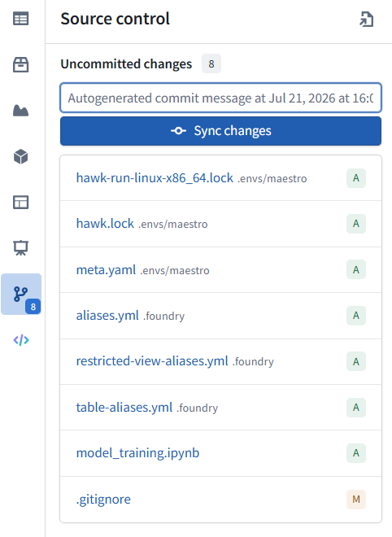Open the table view sidebar icon
This screenshot has height=537, width=392.
pyautogui.click(x=21, y=19)
